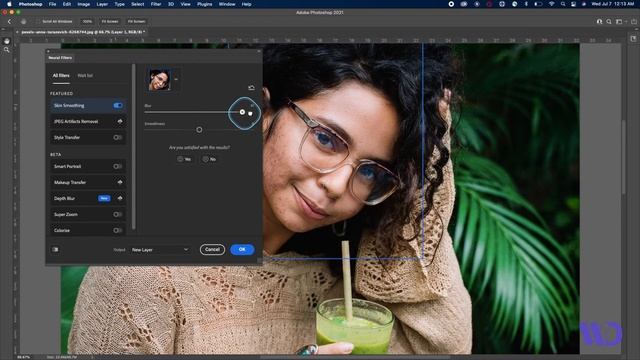Select the Hand tool in the toolbar
Image resolution: width=640 pixels, height=360 pixels.
pyautogui.click(x=7, y=41)
